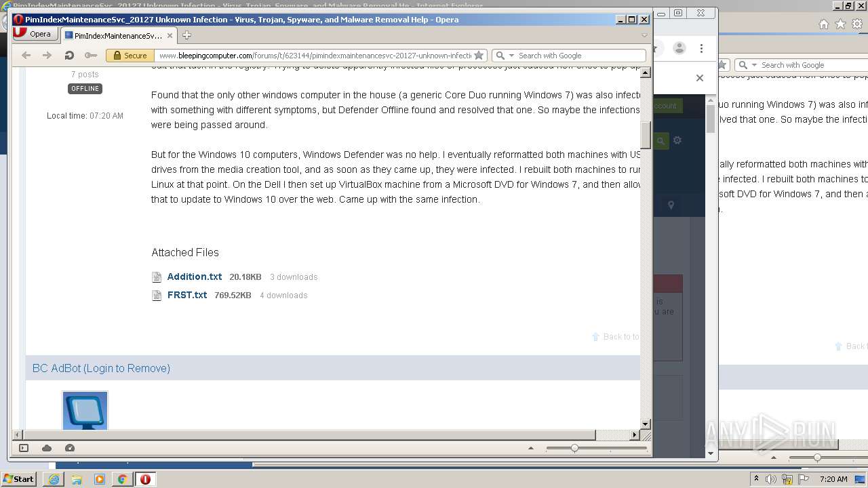868x488 pixels.
Task: Open search dropdown in background window
Action: click(755, 65)
